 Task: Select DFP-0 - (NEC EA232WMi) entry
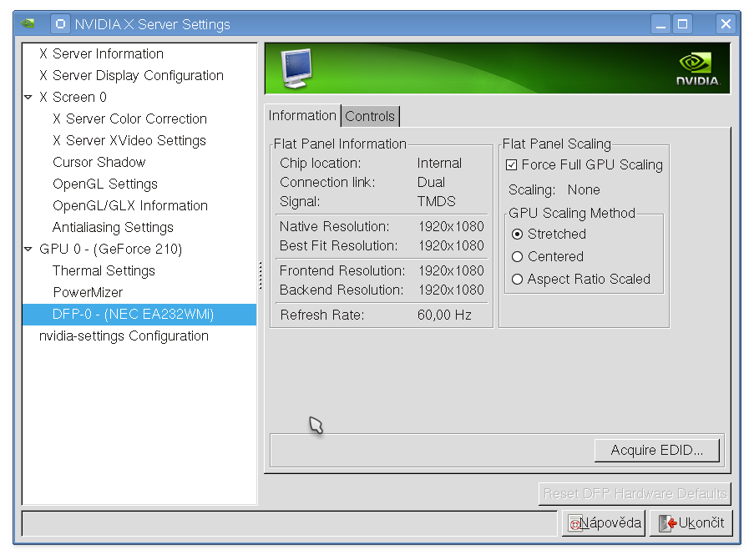click(139, 315)
